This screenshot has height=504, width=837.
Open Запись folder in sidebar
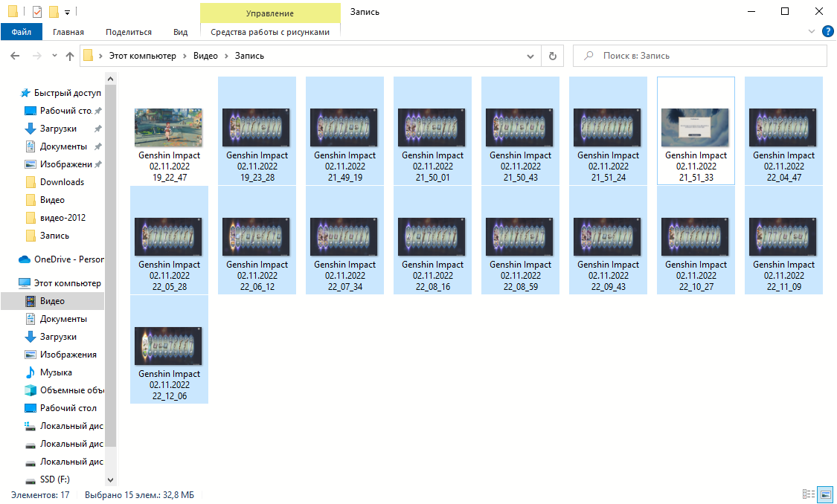(54, 235)
